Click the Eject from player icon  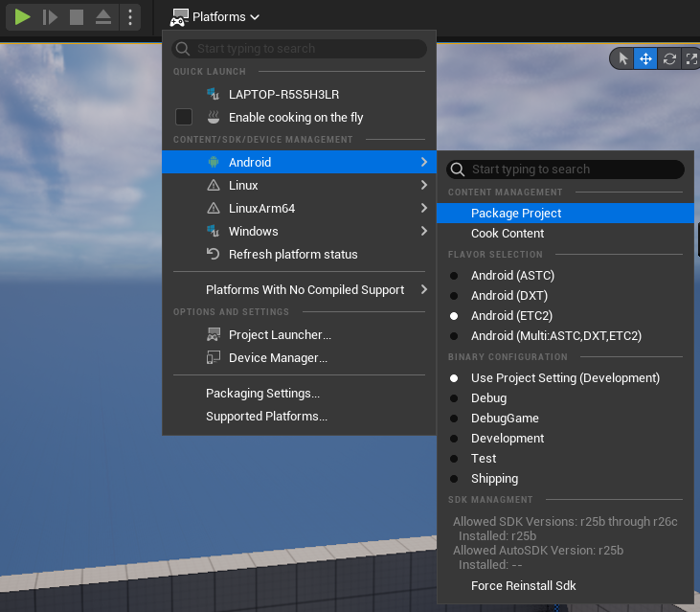click(103, 17)
